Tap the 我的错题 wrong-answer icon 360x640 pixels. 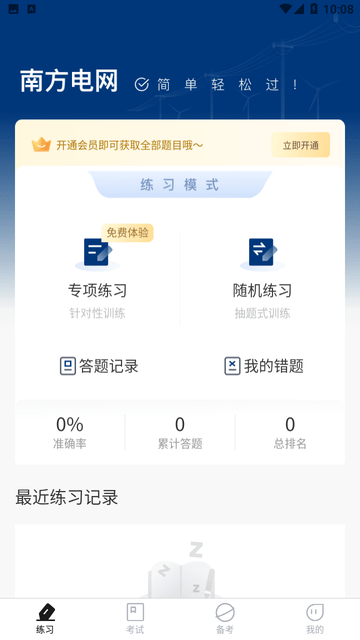click(232, 366)
